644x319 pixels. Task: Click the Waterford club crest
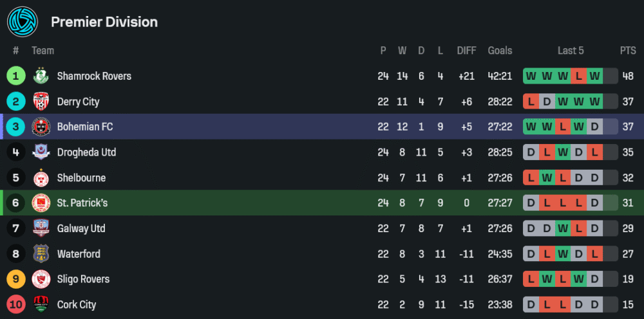coord(41,254)
